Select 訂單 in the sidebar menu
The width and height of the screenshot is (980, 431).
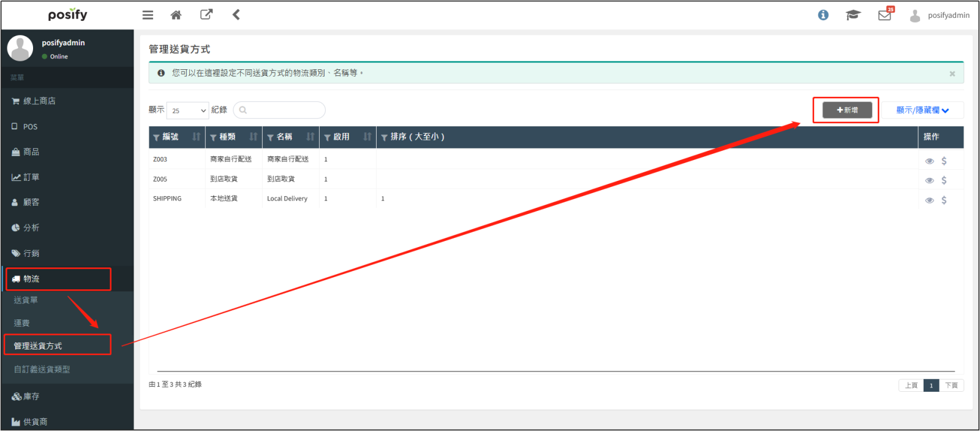31,177
